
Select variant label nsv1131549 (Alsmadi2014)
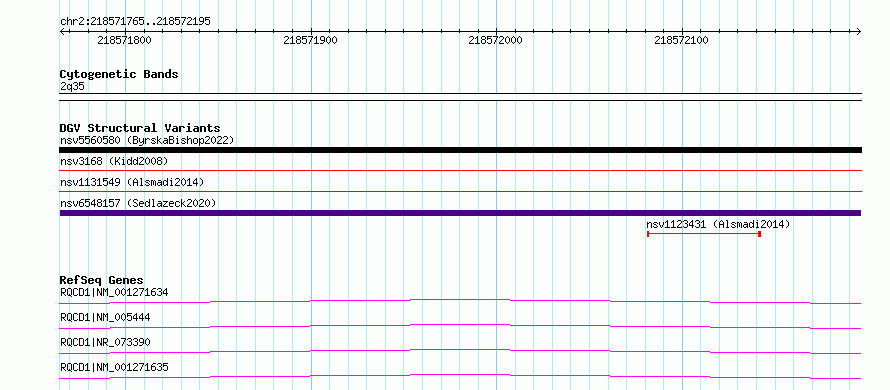tap(132, 182)
